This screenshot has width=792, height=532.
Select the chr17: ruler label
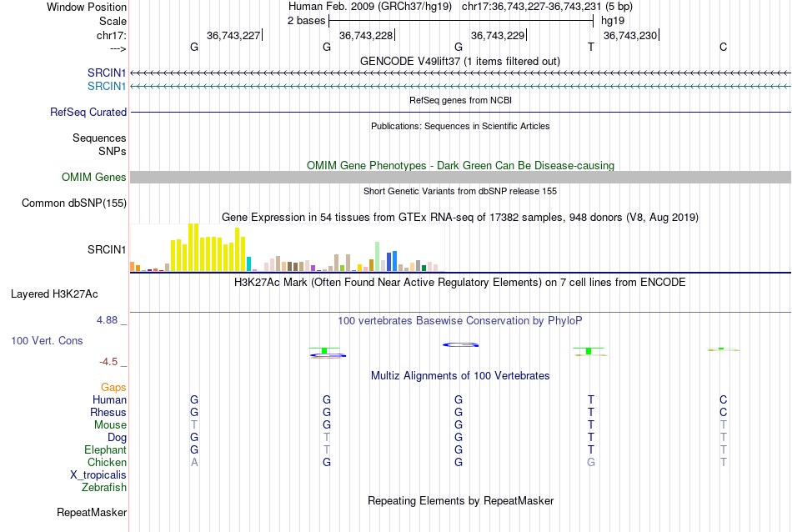(x=111, y=35)
